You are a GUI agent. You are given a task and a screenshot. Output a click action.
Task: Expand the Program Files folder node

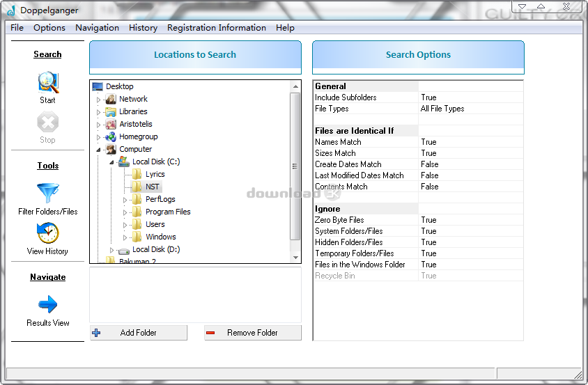[125, 212]
